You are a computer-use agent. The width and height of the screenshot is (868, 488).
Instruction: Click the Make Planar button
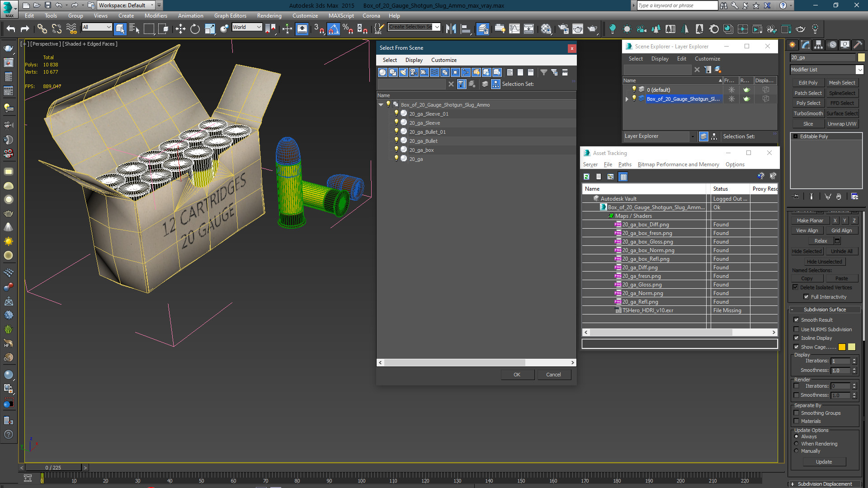(810, 221)
